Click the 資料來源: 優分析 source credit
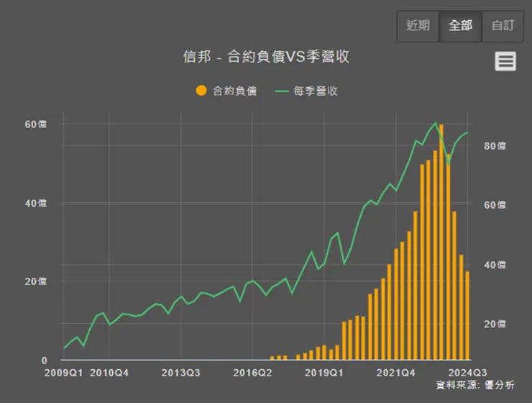 point(475,385)
